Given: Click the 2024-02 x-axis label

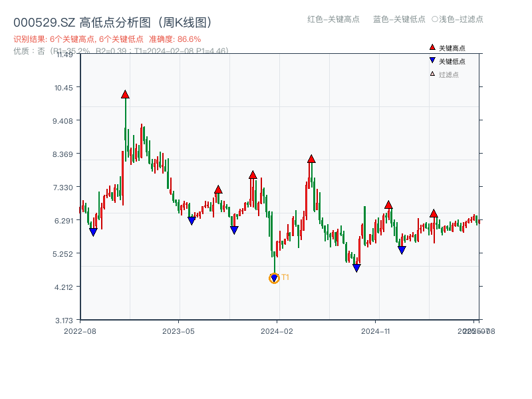Looking at the screenshot, I should pos(277,331).
